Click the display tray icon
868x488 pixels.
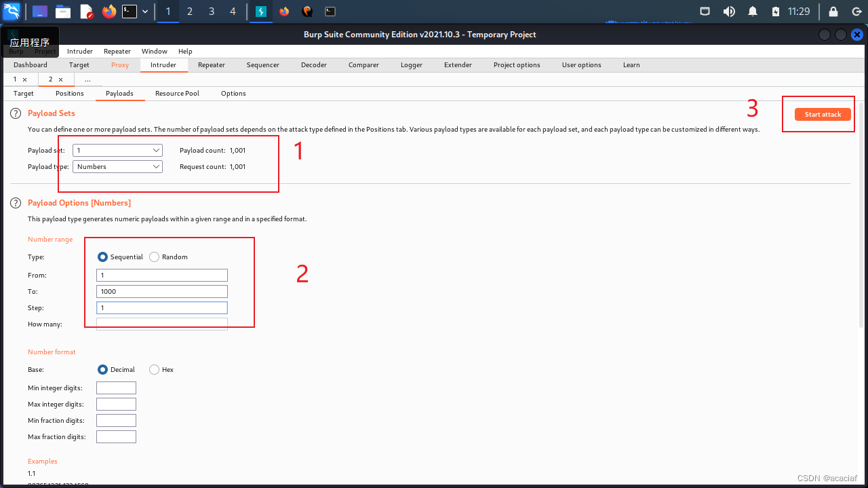pos(705,12)
